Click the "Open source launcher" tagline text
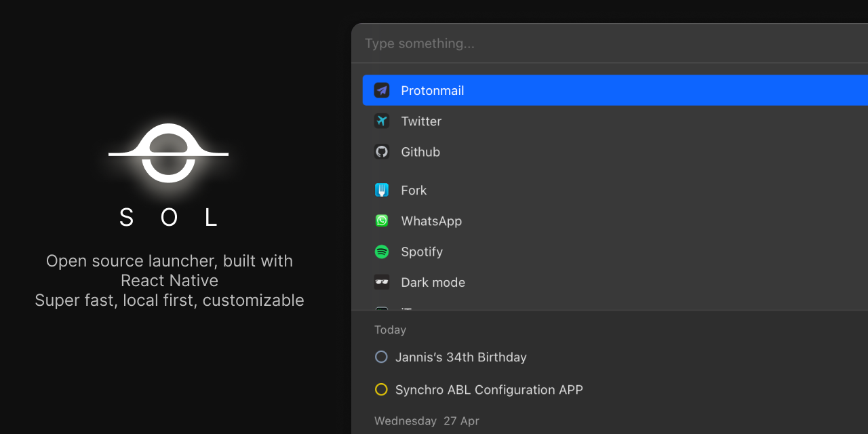Screen dimensions: 868x434 point(170,271)
